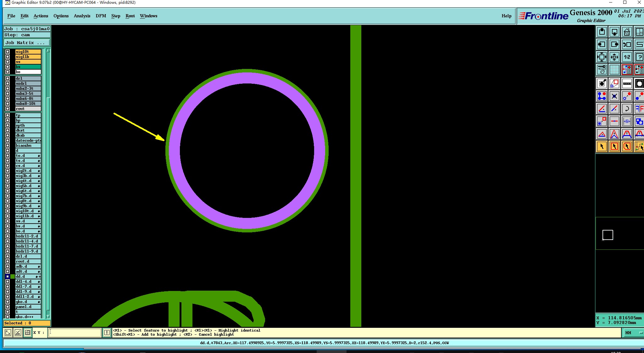Open the DFM menu
The image size is (644, 353).
click(x=101, y=16)
